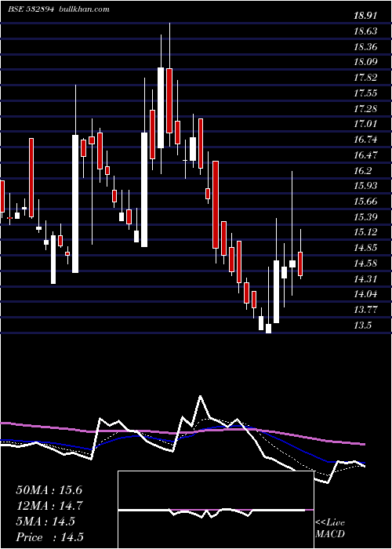The width and height of the screenshot is (392, 549).
Task: Click the BSE 532894 ticker label
Action: coord(31,9)
